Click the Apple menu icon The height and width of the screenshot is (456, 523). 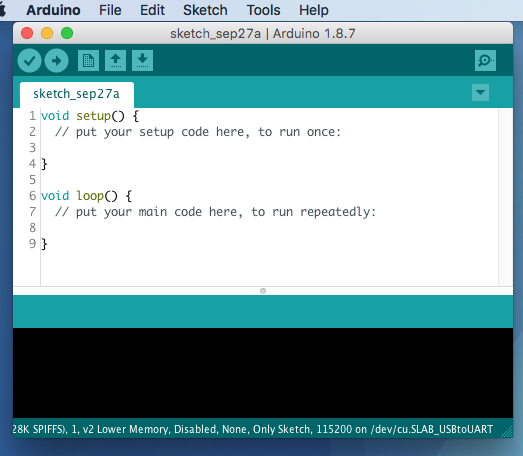[x=3, y=10]
